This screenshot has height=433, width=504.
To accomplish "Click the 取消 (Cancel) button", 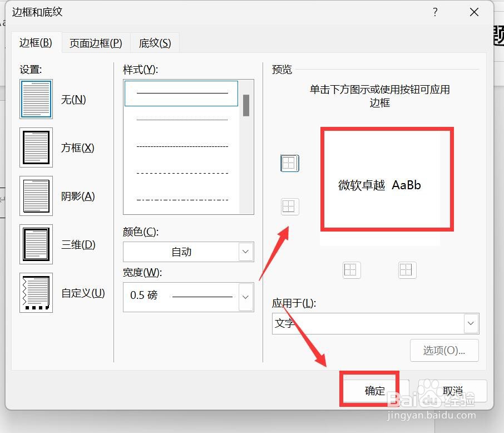I will coord(452,390).
